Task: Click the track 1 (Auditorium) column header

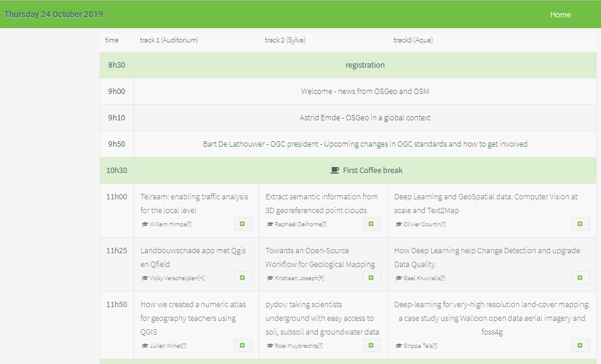Action: [x=169, y=40]
